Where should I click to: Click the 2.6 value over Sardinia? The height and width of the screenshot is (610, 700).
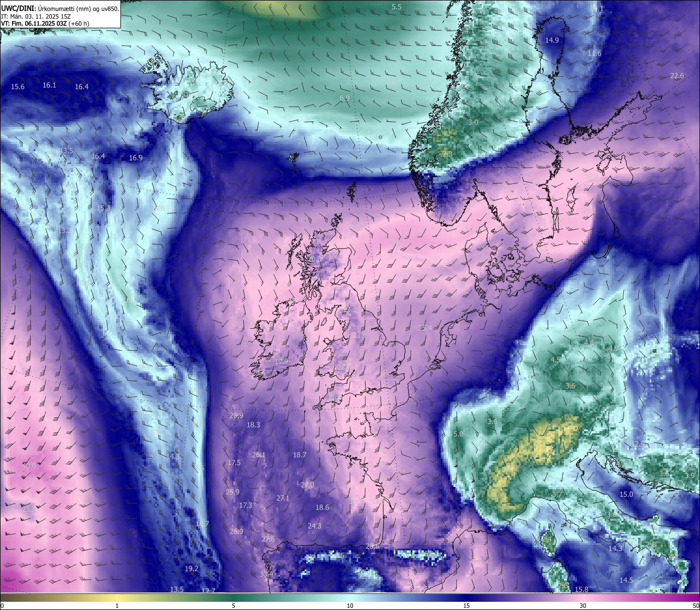tap(563, 586)
